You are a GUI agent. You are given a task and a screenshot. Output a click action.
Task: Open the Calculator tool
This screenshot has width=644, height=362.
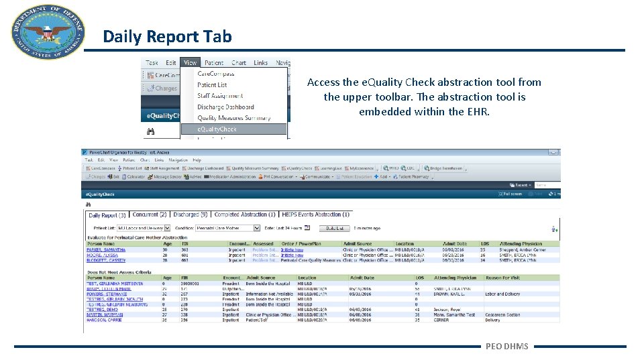(x=133, y=177)
